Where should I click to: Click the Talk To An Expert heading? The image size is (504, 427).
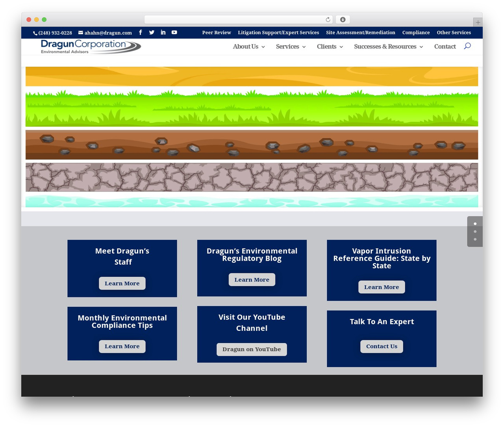382,322
